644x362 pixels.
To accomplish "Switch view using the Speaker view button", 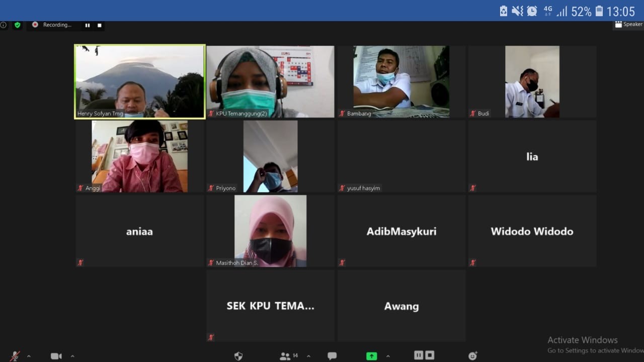I will 628,24.
